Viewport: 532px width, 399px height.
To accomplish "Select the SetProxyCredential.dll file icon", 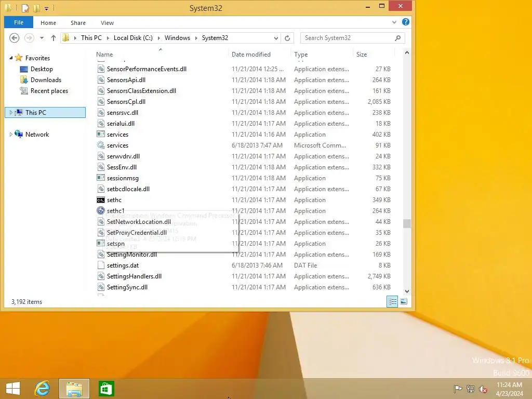I will (x=101, y=232).
